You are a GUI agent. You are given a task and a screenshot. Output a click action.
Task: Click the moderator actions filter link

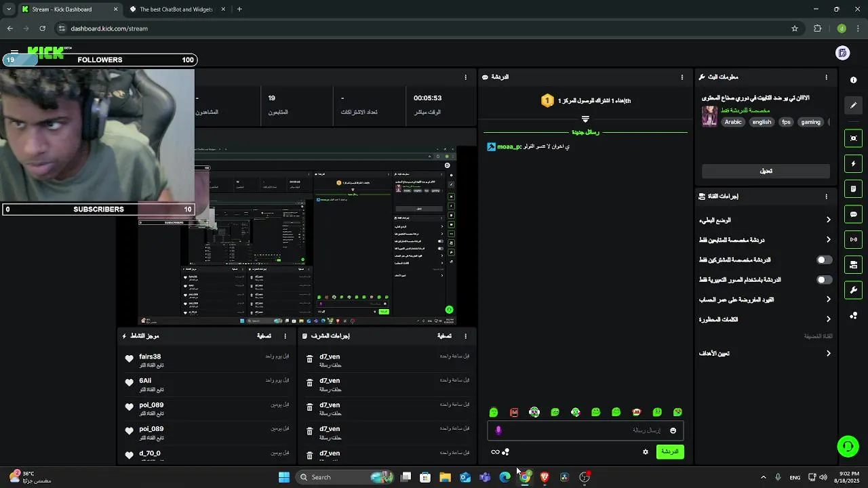pyautogui.click(x=444, y=336)
